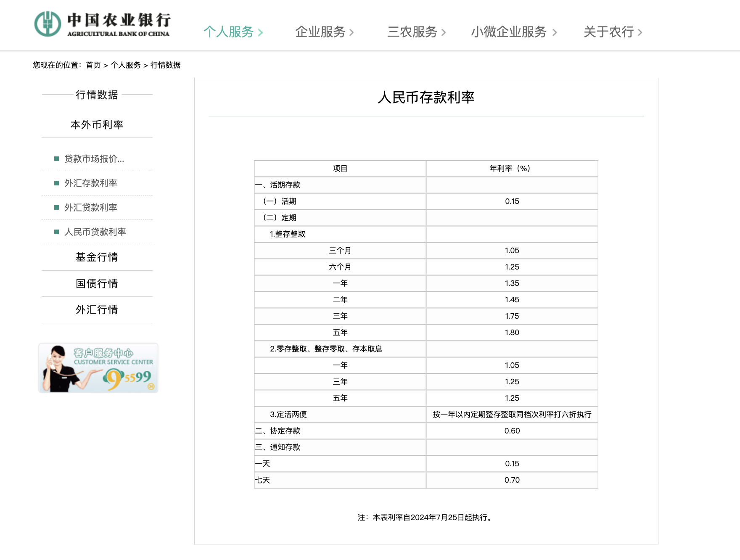Click the 五年 rate cell showing 1.80
This screenshot has width=740, height=560.
[x=511, y=332]
